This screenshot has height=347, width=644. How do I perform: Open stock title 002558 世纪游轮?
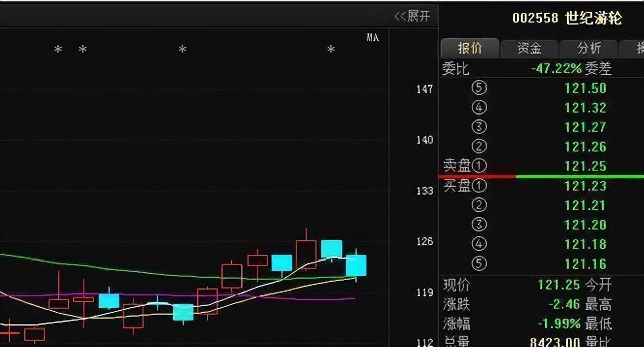(x=567, y=19)
